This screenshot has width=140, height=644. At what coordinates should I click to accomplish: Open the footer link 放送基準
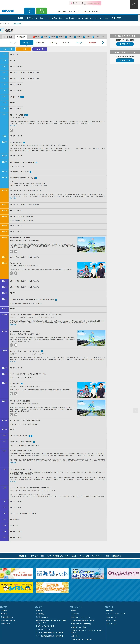[39, 610]
